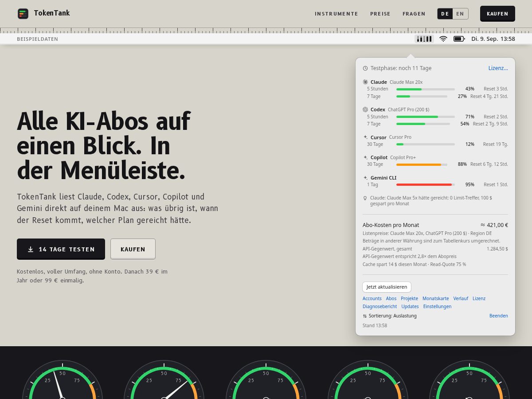Open the Instrumente nav item
The image size is (532, 399).
click(336, 14)
